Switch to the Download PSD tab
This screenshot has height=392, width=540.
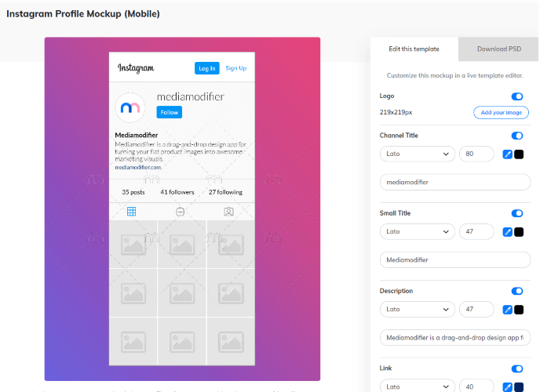pos(498,49)
